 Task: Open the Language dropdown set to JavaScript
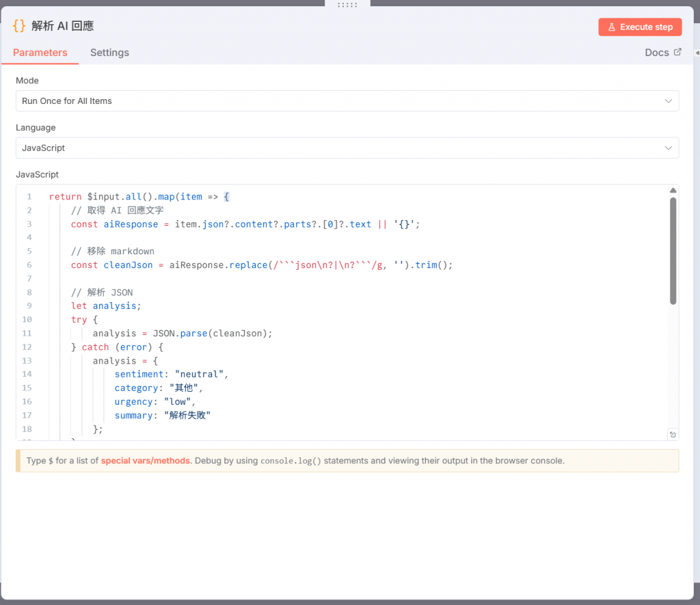tap(347, 148)
